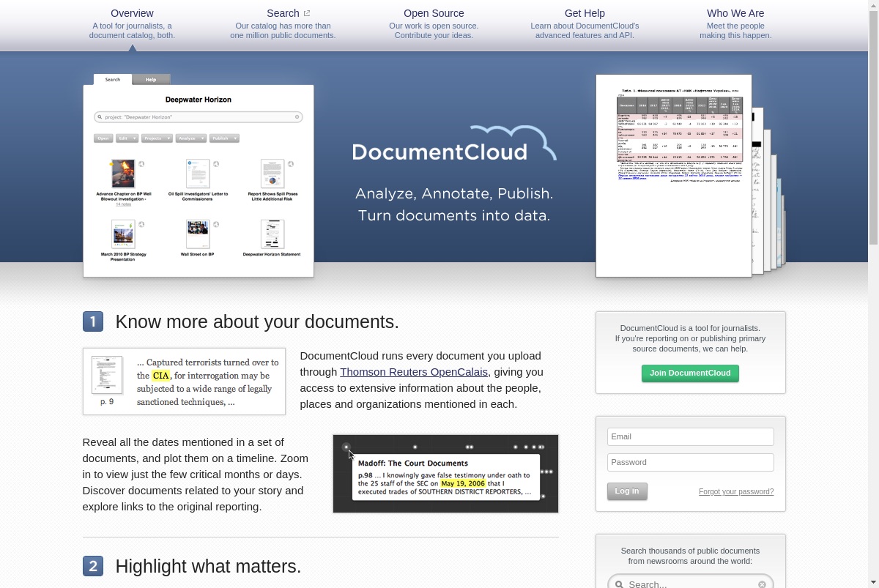Focus the Email input field
This screenshot has width=879, height=588.
(x=690, y=436)
